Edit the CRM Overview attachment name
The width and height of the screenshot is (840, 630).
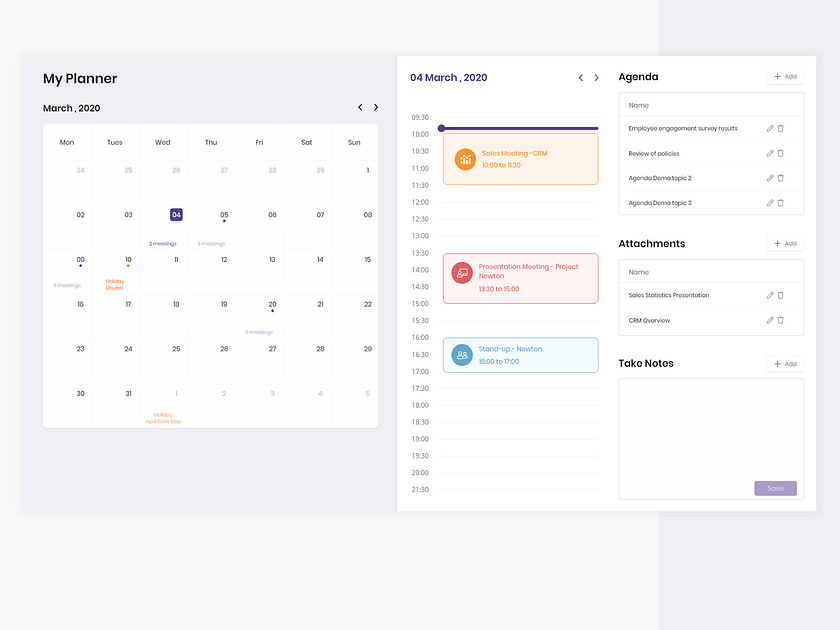point(770,320)
